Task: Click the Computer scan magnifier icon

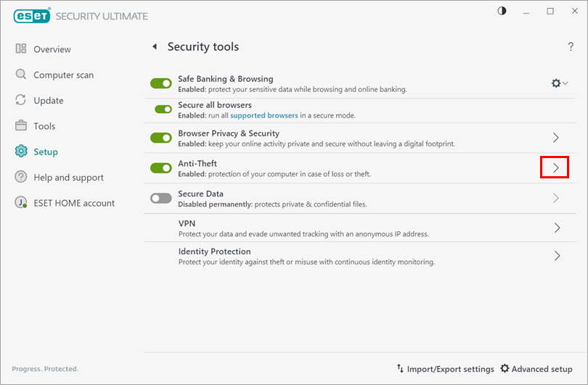Action: coord(21,75)
